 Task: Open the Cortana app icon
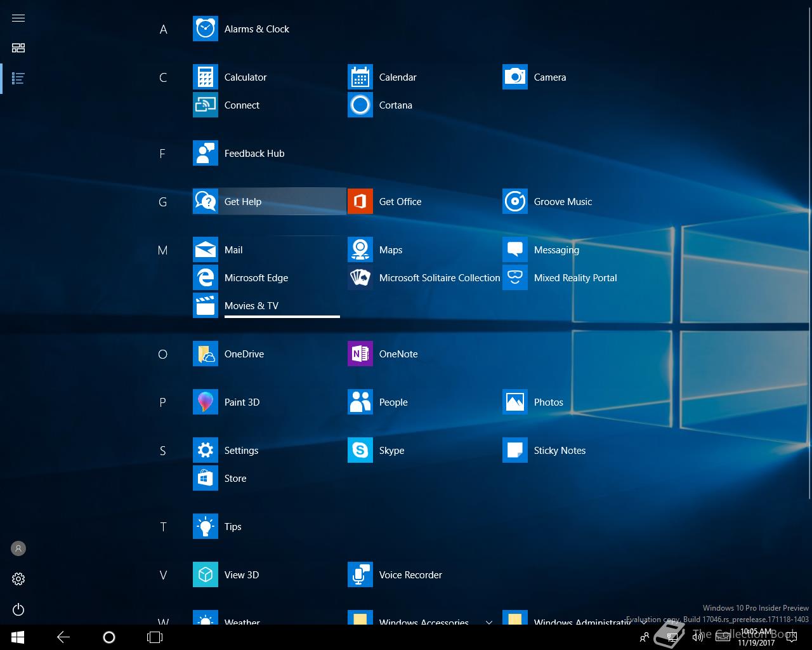[x=360, y=105]
